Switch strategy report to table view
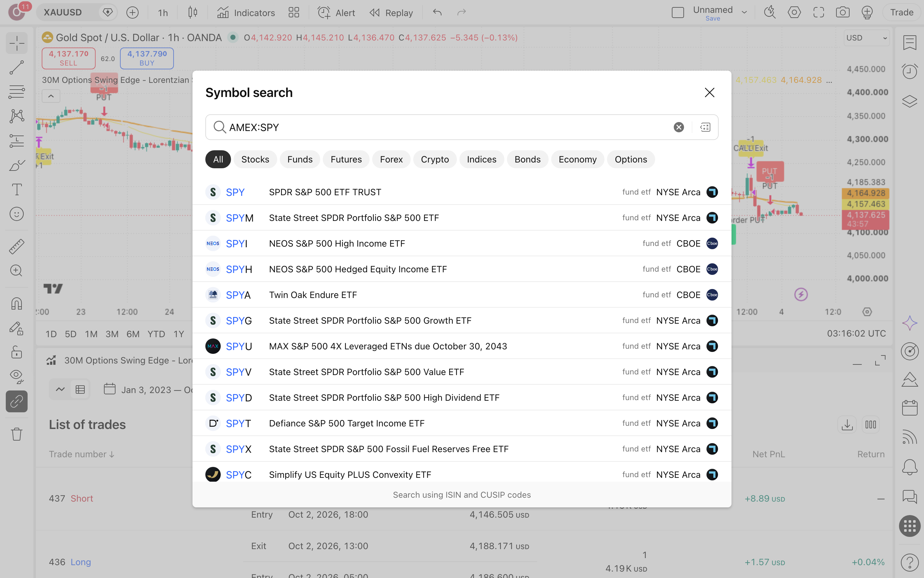Image resolution: width=924 pixels, height=578 pixels. (80, 390)
